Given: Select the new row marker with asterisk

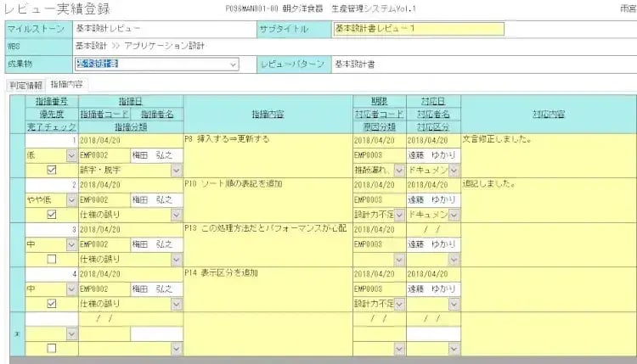Looking at the screenshot, I should [17, 333].
